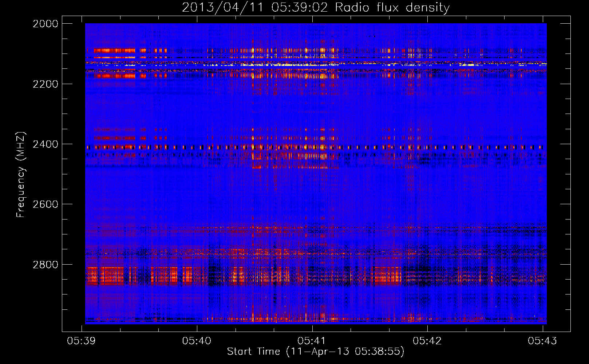Select the '2800' frequency axis label

[x=46, y=265]
